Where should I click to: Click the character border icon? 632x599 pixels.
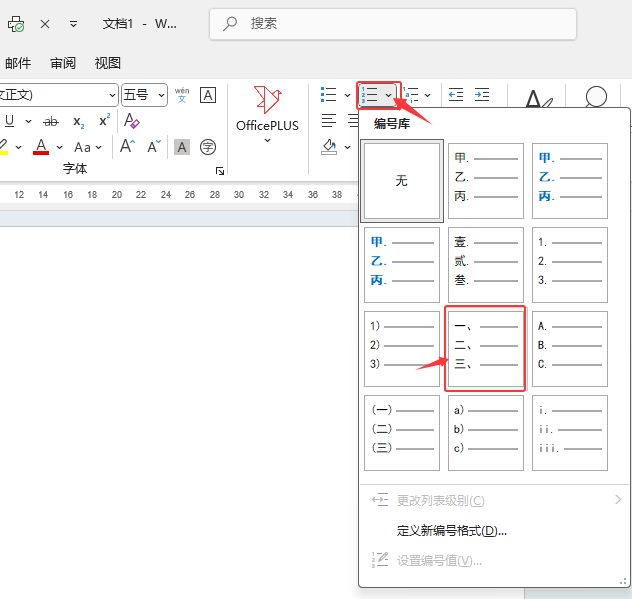click(208, 95)
